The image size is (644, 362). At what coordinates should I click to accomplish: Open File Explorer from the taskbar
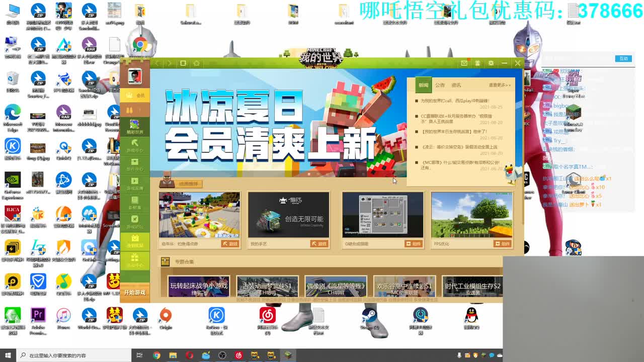(x=173, y=355)
